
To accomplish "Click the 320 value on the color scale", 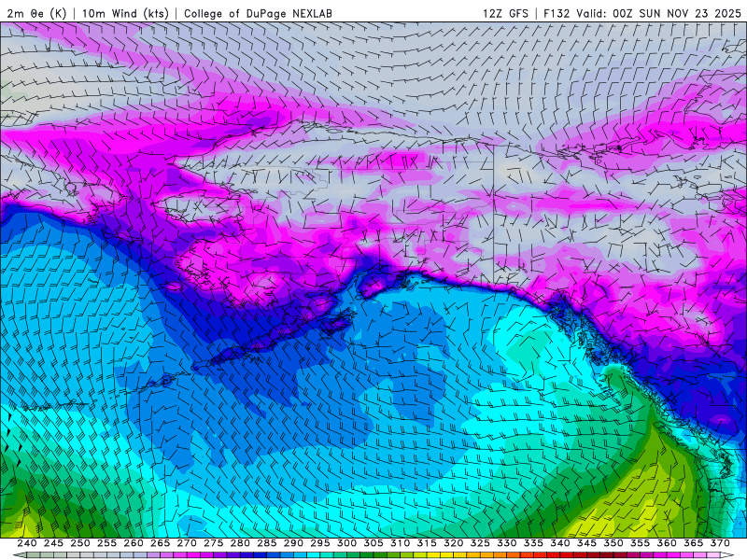I will [x=454, y=543].
